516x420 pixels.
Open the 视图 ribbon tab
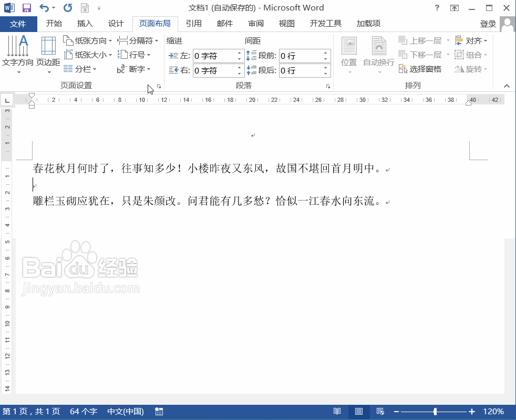click(x=286, y=23)
